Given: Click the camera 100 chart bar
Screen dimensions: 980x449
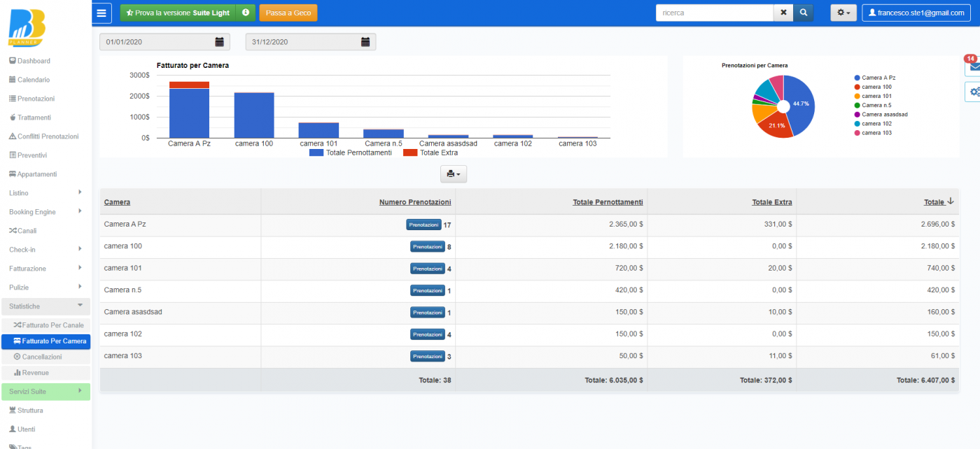Looking at the screenshot, I should point(254,115).
